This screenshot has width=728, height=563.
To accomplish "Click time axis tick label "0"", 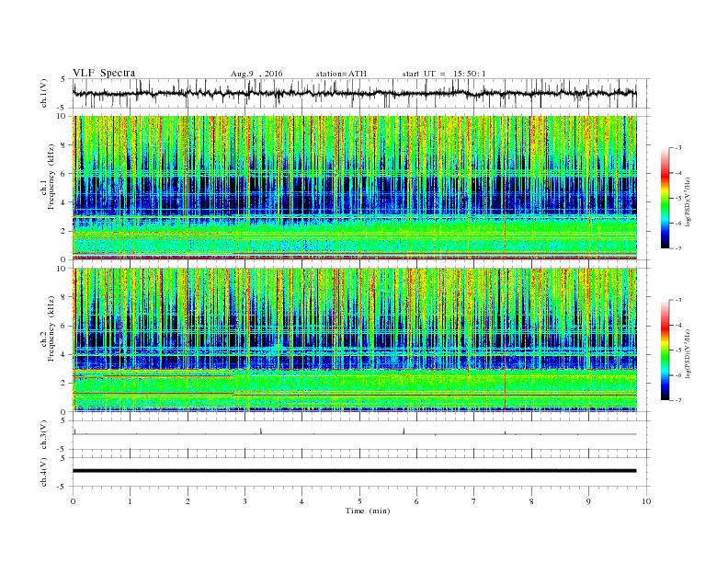I will 73,501.
